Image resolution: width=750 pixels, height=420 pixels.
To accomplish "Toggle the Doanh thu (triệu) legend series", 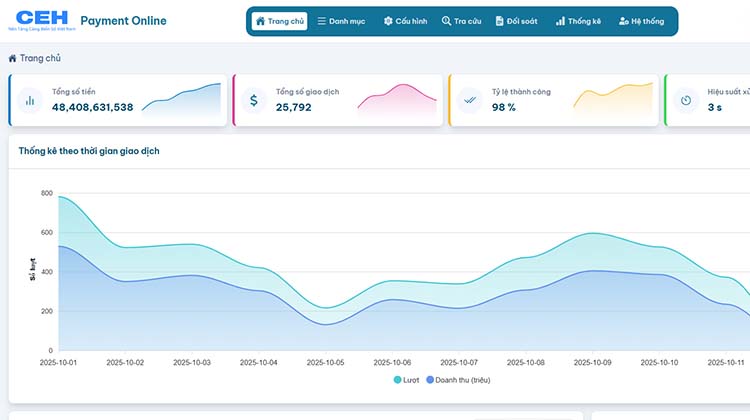I will 464,380.
